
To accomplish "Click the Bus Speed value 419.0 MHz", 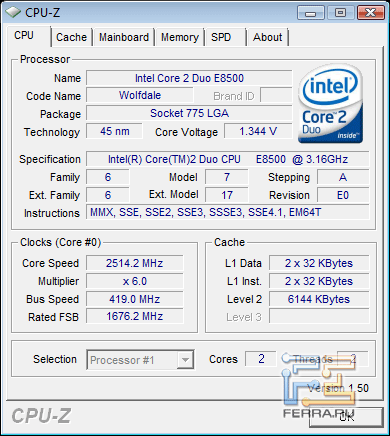I will coord(135,299).
